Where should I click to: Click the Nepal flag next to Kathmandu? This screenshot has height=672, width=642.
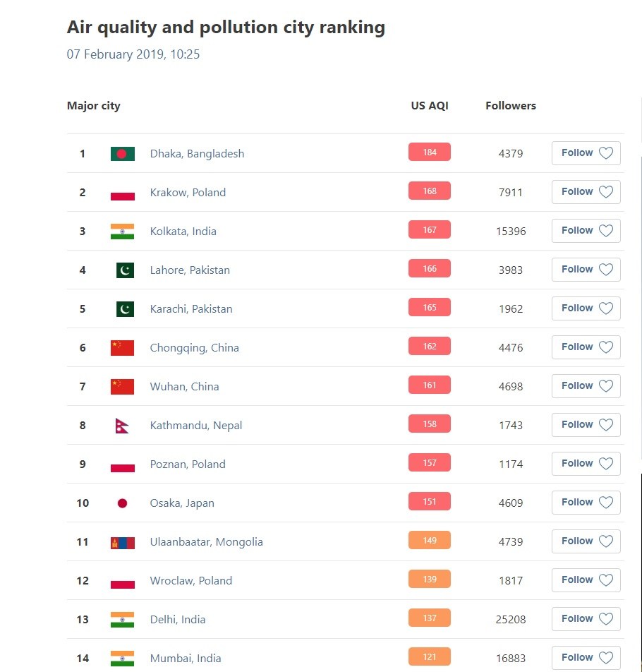click(122, 426)
